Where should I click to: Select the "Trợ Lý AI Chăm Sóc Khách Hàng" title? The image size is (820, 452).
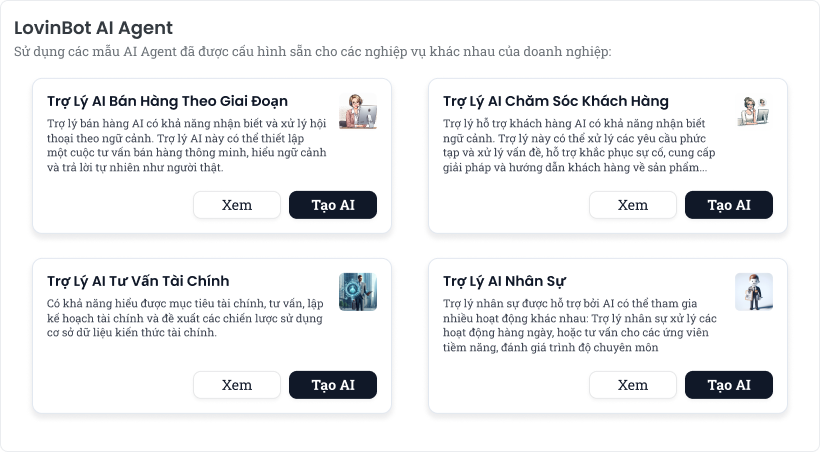click(x=556, y=101)
